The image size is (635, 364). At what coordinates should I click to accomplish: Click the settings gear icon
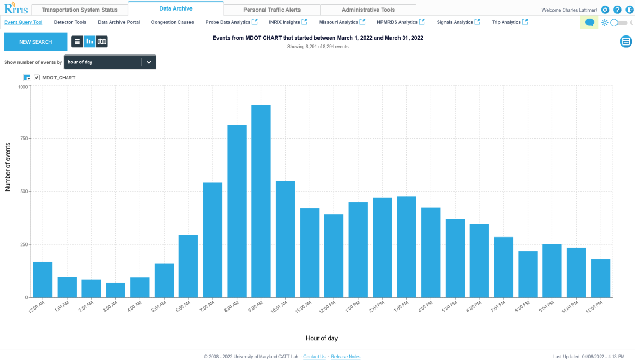point(605,10)
